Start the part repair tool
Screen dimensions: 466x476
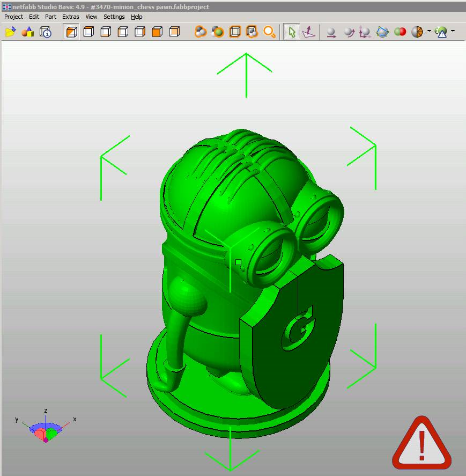pos(441,31)
